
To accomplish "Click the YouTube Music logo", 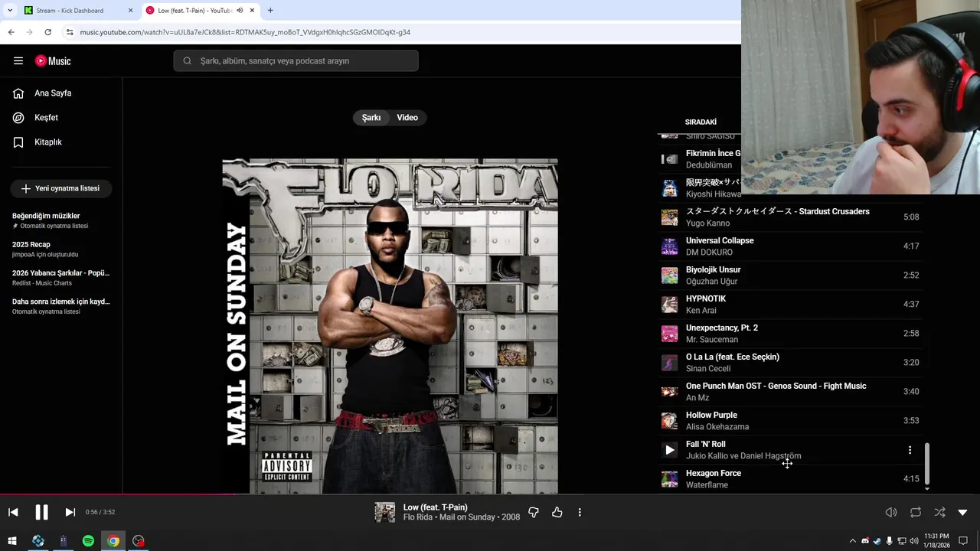I will (53, 61).
